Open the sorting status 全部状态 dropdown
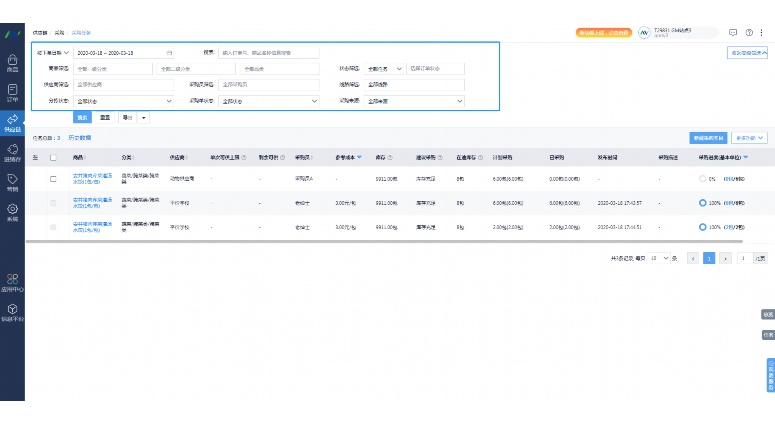This screenshot has width=775, height=424. (x=124, y=101)
